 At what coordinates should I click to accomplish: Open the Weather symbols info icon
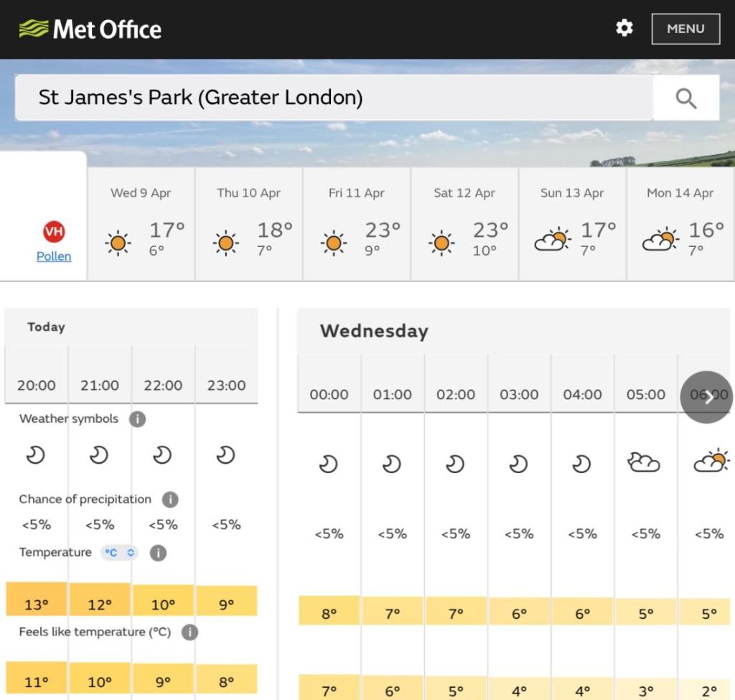point(137,419)
